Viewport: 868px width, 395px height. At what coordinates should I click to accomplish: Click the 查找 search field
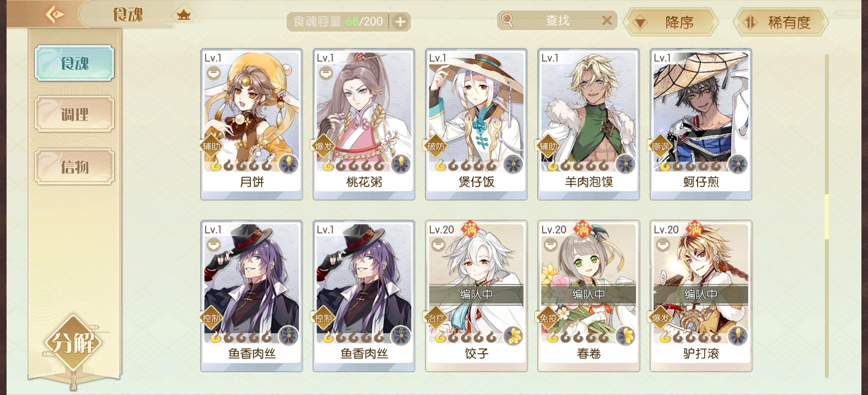(x=557, y=20)
